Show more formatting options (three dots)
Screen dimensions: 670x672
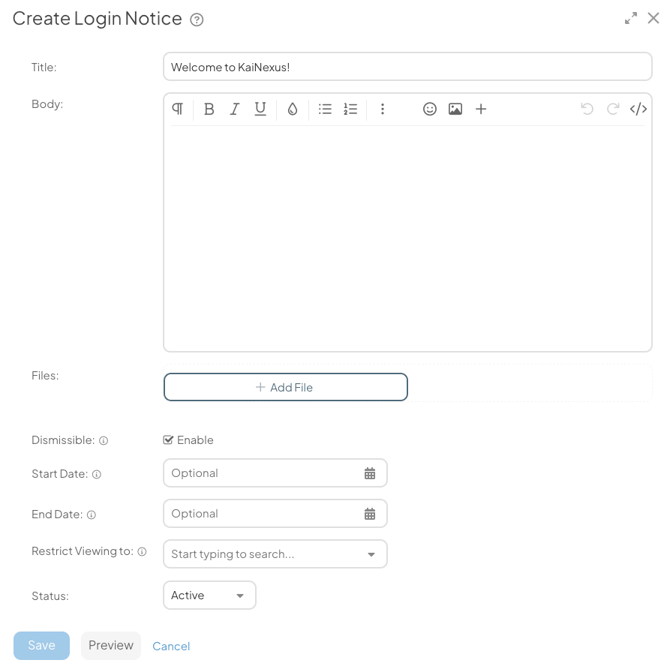pyautogui.click(x=382, y=109)
